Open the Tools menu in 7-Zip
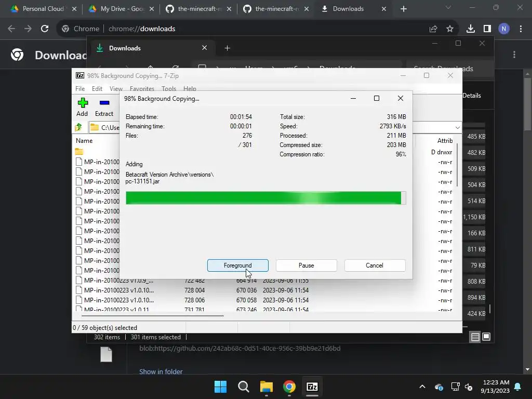Image resolution: width=532 pixels, height=399 pixels. click(x=169, y=88)
